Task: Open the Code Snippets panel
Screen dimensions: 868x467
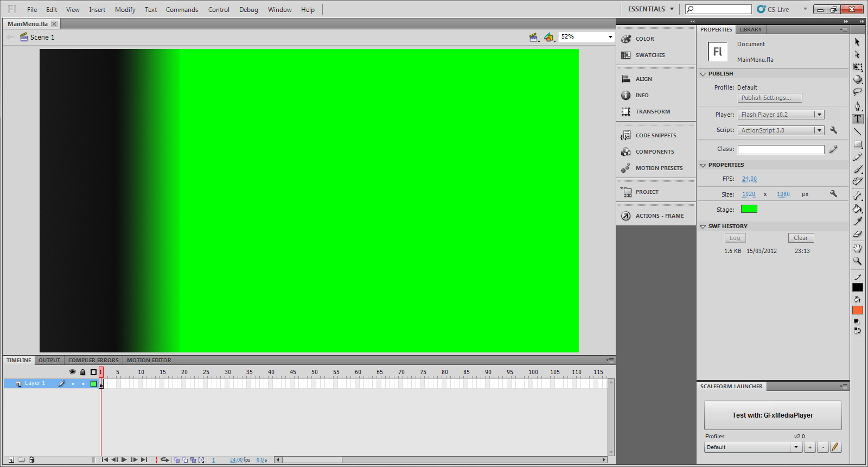Action: pyautogui.click(x=655, y=135)
